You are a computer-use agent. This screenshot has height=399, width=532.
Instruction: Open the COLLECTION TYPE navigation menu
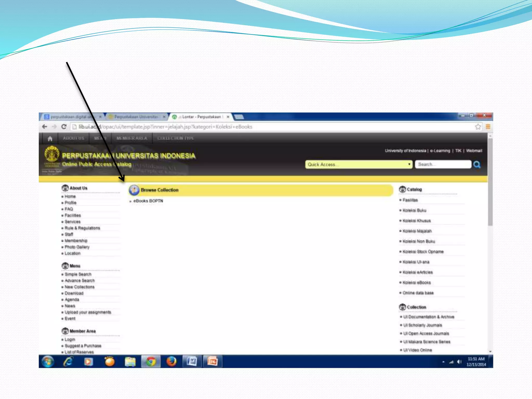(176, 138)
